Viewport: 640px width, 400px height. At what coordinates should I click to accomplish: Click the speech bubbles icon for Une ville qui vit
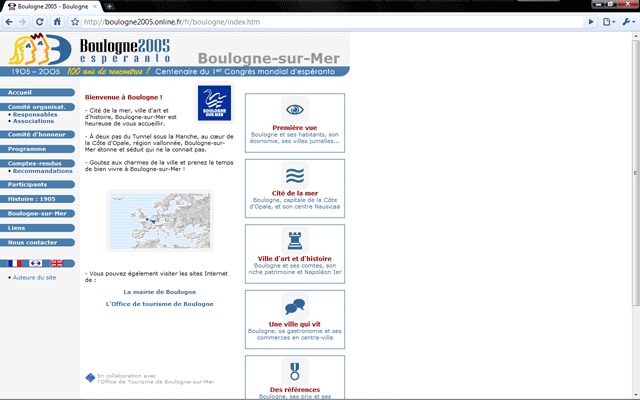pos(295,307)
